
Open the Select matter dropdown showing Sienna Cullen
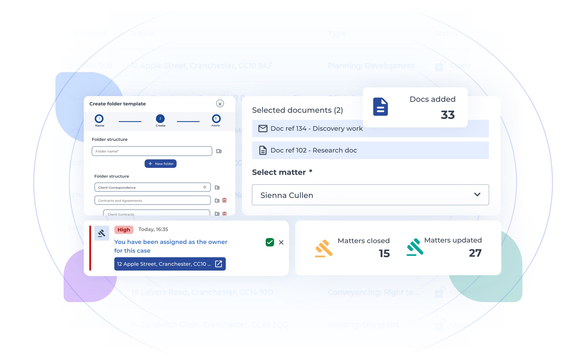(477, 195)
